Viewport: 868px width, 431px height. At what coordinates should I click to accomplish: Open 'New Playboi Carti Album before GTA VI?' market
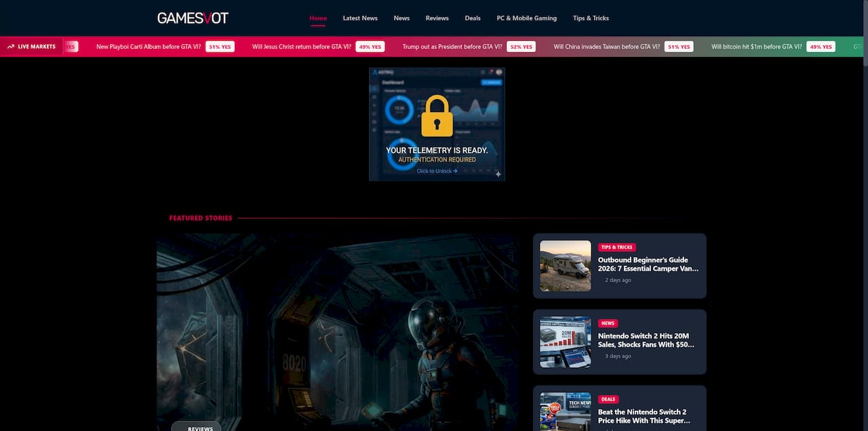pyautogui.click(x=149, y=47)
